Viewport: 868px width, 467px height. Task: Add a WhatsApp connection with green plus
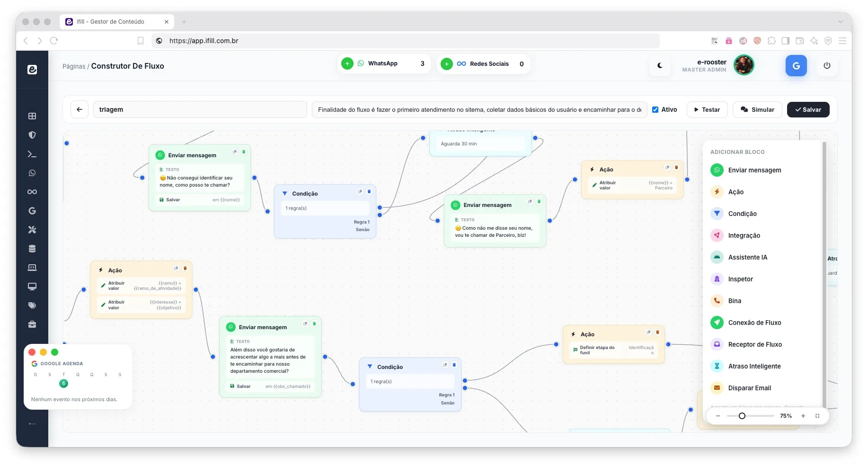[347, 63]
